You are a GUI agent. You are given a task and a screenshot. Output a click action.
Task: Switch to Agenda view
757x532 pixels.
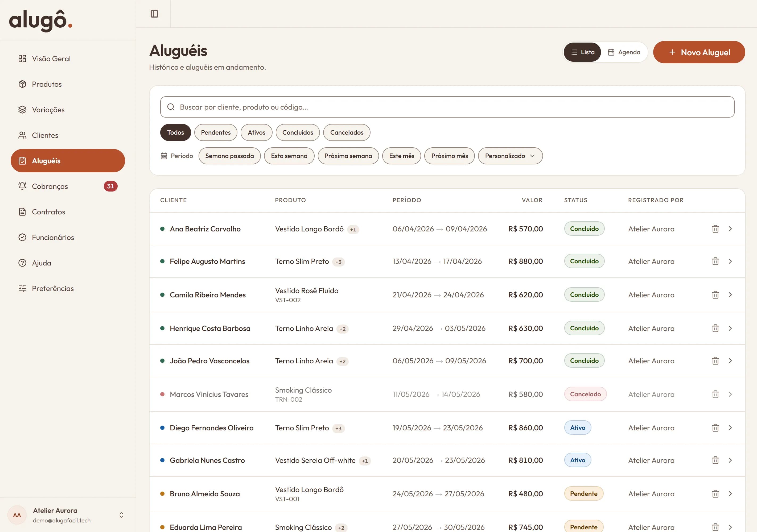click(x=624, y=52)
